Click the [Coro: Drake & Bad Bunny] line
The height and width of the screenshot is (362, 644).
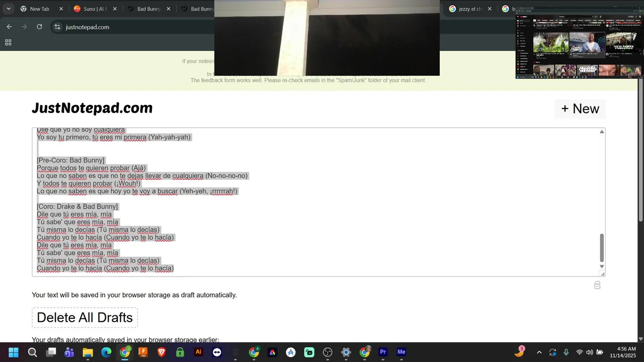77,207
